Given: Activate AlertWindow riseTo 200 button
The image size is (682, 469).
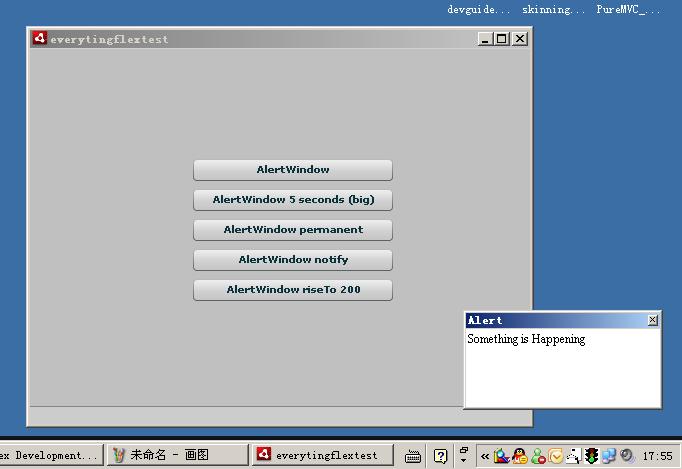Looking at the screenshot, I should 293,290.
